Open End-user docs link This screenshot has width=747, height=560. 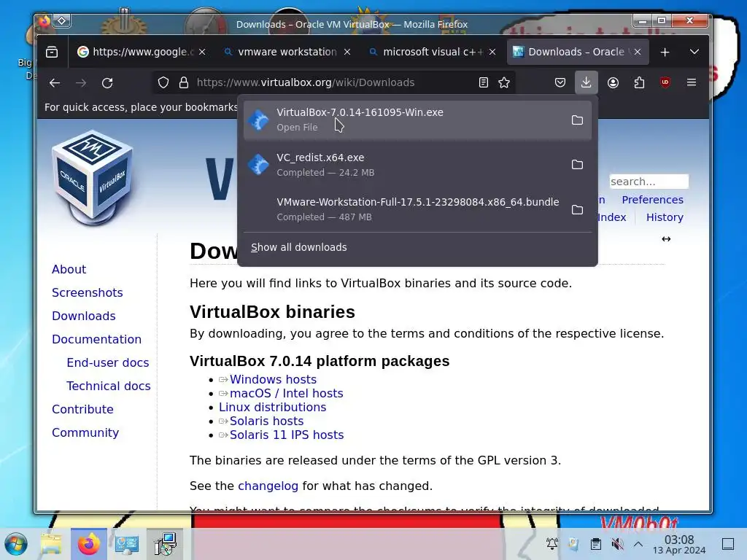pos(108,363)
